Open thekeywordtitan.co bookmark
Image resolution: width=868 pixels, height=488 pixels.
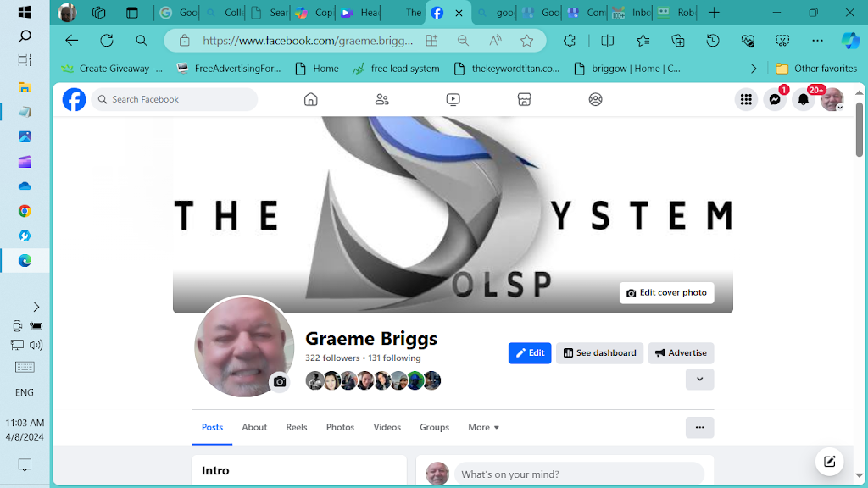(x=507, y=69)
